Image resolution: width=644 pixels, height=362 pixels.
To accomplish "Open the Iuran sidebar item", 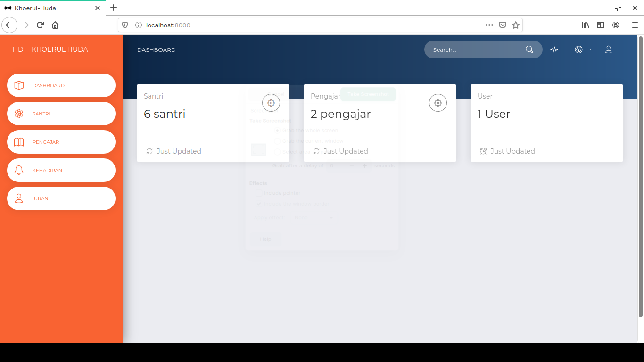I will (x=61, y=198).
